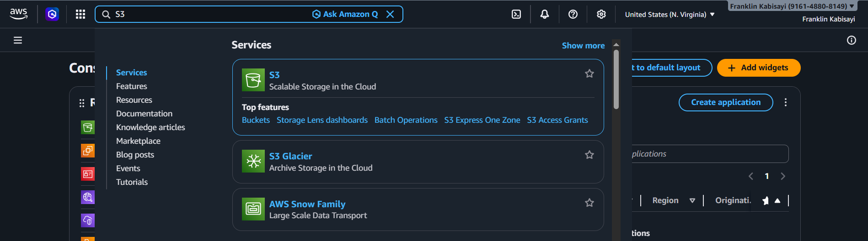Select the Blog posts search category
The height and width of the screenshot is (241, 868).
tap(135, 155)
